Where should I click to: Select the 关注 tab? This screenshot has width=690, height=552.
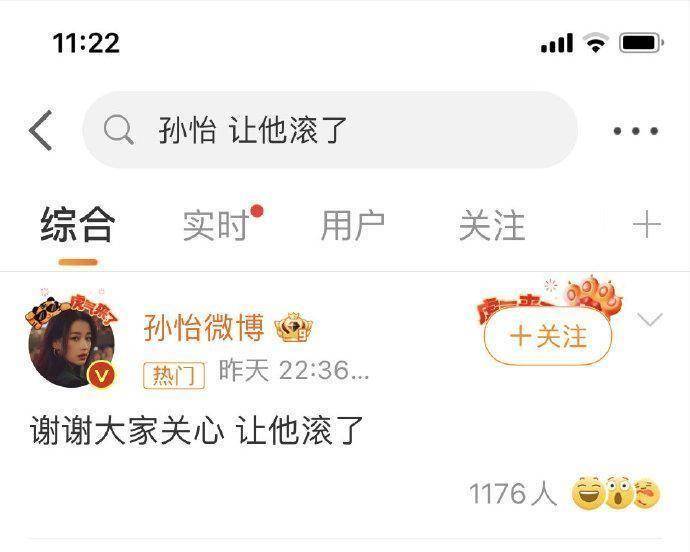(x=492, y=225)
